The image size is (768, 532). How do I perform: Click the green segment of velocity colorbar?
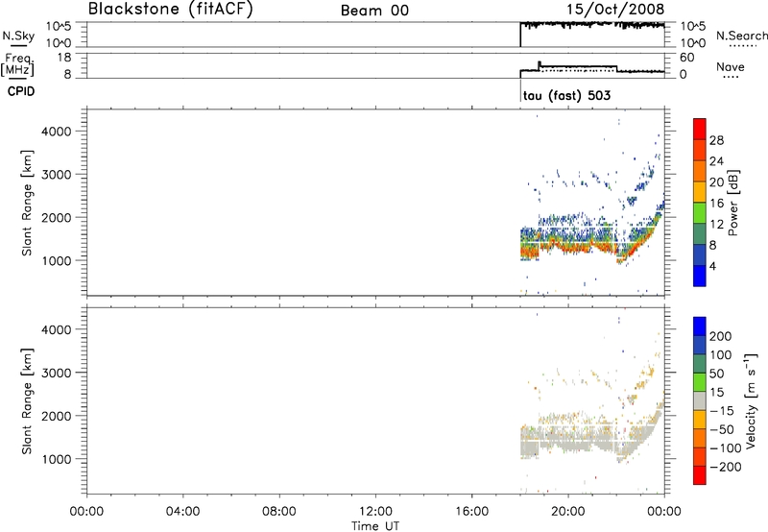point(700,382)
